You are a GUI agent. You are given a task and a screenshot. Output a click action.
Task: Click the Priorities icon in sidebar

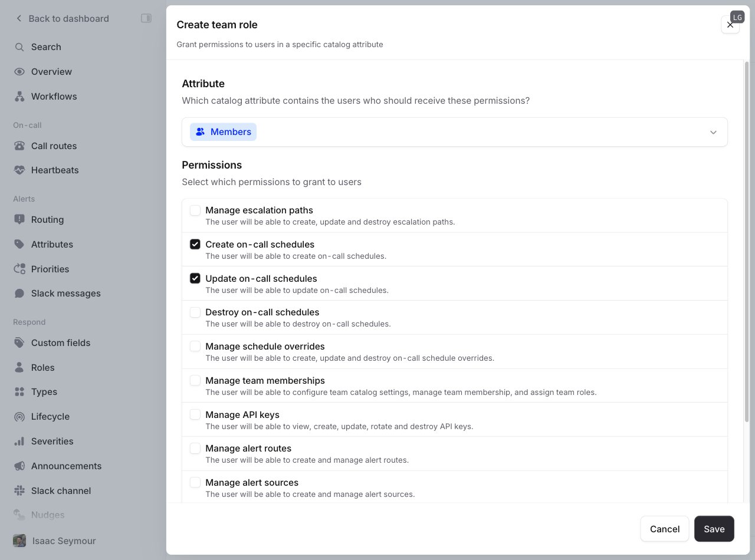pos(19,269)
